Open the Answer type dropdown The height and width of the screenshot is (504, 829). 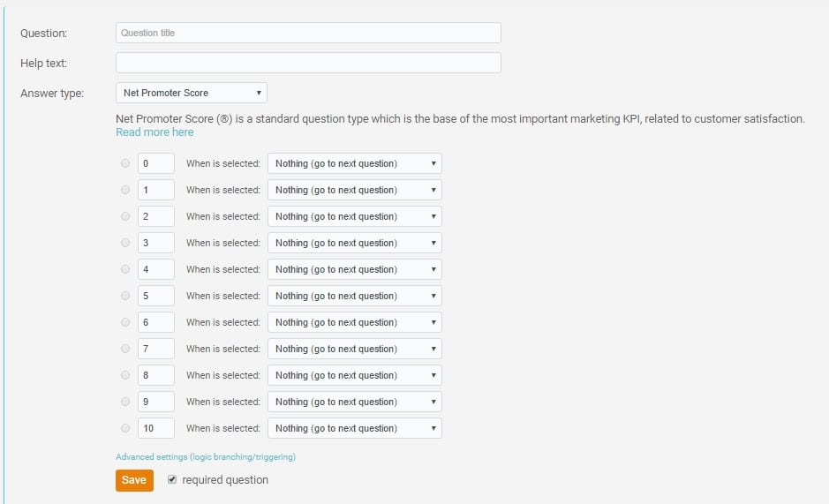pyautogui.click(x=192, y=93)
